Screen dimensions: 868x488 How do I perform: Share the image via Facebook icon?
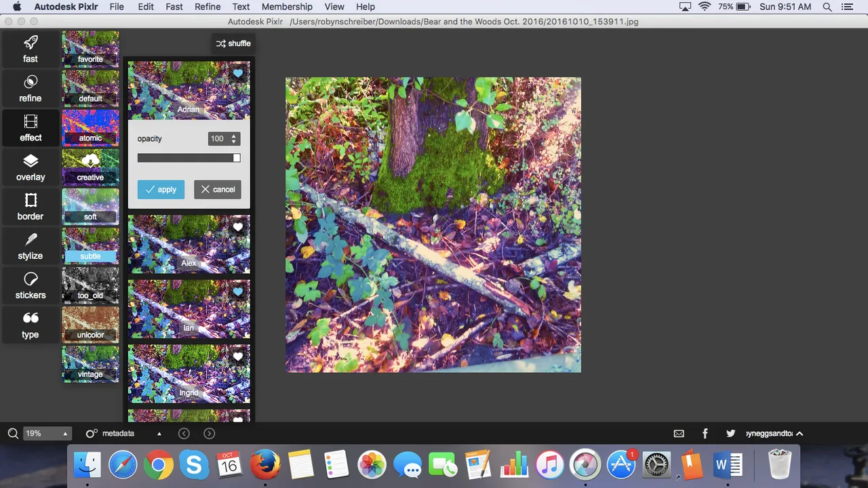(705, 433)
